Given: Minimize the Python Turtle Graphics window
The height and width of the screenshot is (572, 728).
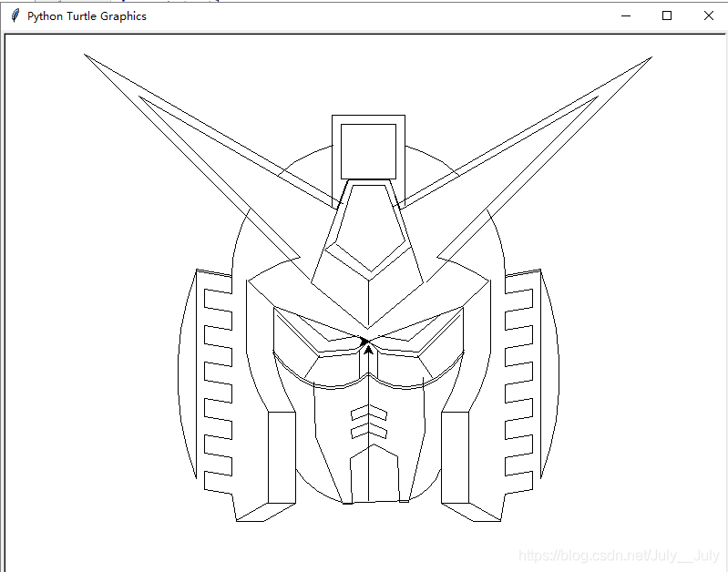Looking at the screenshot, I should 626,15.
